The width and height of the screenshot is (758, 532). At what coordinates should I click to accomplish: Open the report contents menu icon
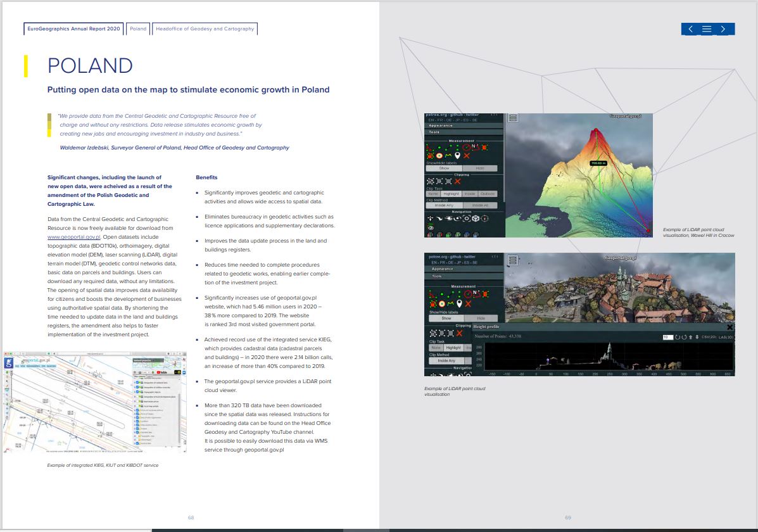pos(707,29)
